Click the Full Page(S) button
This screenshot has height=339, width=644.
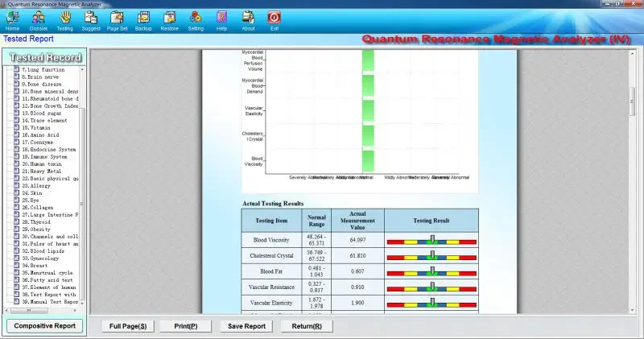tap(128, 326)
